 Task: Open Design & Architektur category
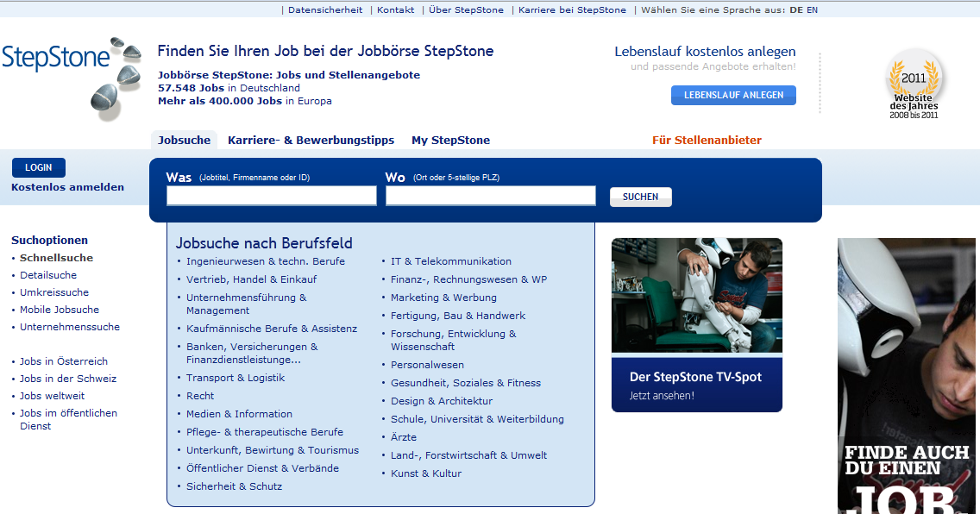pos(442,401)
